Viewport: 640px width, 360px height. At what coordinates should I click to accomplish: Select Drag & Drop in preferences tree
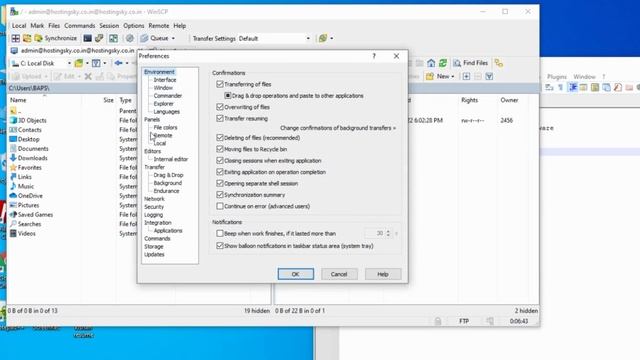pyautogui.click(x=169, y=175)
